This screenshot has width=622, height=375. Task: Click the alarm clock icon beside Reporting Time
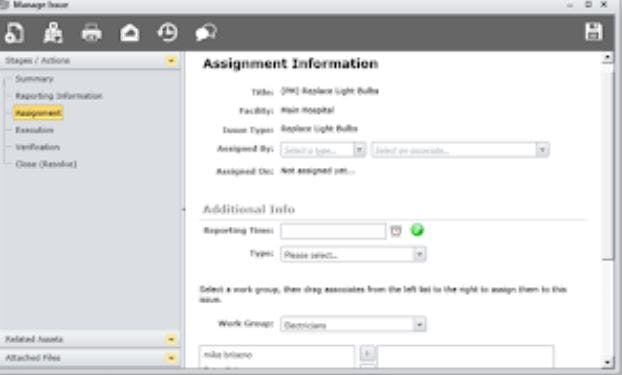point(396,231)
